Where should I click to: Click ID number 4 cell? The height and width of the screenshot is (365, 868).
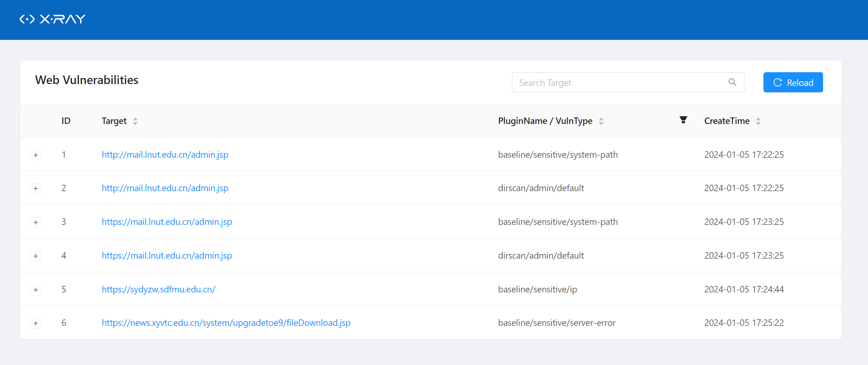click(x=64, y=256)
